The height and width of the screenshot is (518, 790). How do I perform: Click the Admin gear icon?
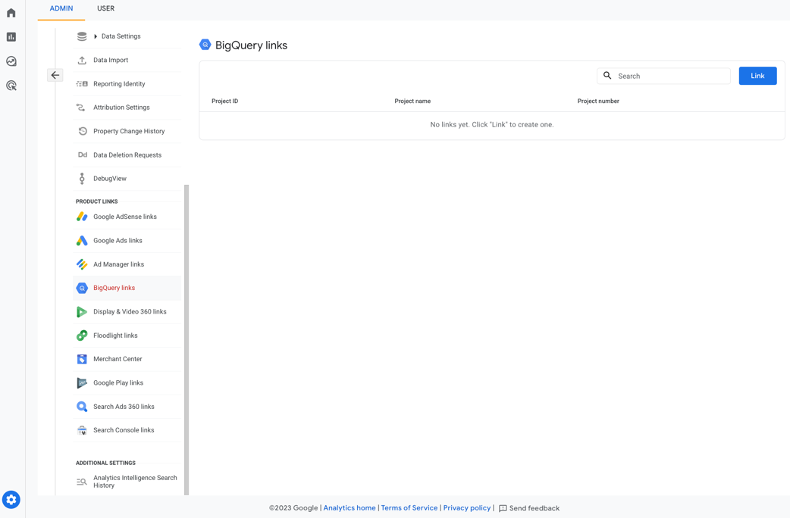pos(11,499)
